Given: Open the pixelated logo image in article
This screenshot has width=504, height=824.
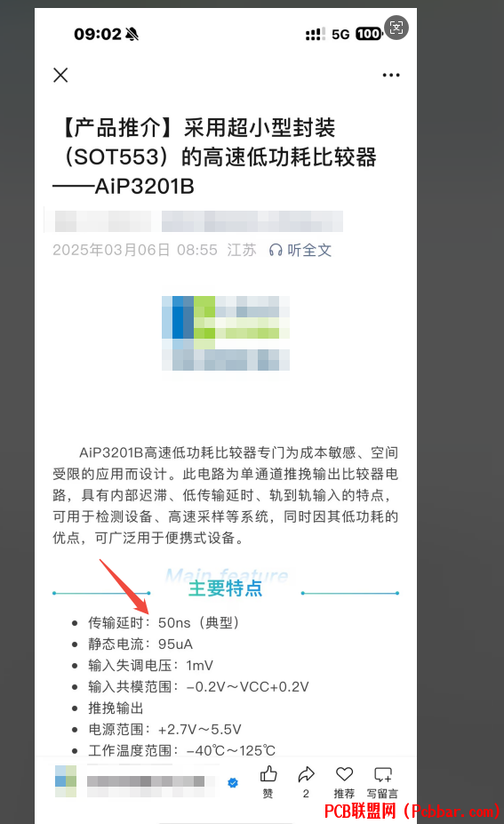Looking at the screenshot, I should point(226,333).
